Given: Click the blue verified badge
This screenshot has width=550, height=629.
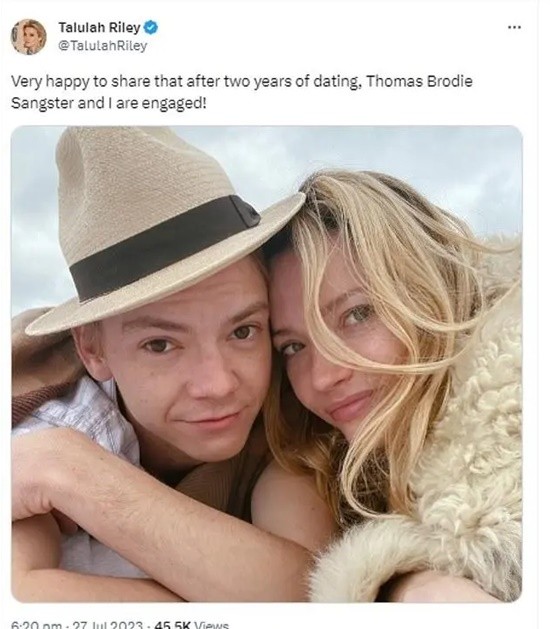Looking at the screenshot, I should coord(151,27).
